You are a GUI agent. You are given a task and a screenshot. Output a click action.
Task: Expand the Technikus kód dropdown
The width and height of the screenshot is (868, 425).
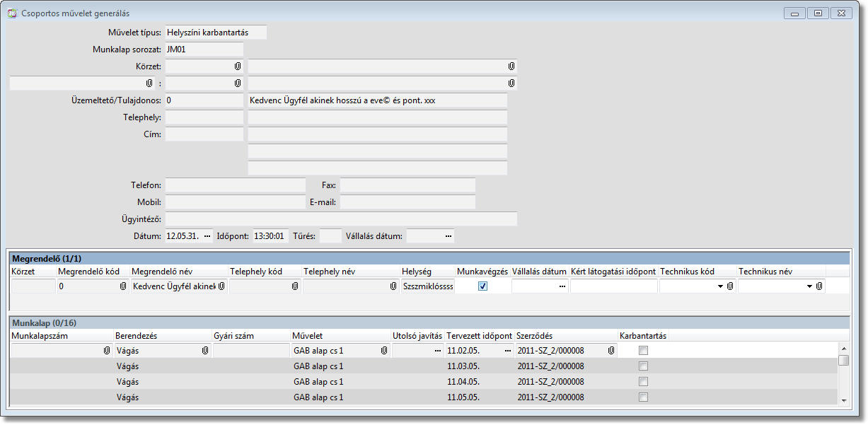coord(721,286)
